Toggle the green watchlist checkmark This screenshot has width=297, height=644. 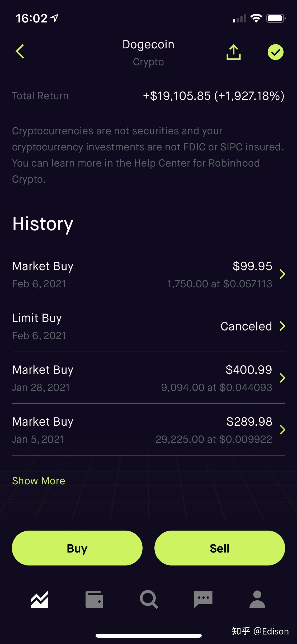pos(275,52)
